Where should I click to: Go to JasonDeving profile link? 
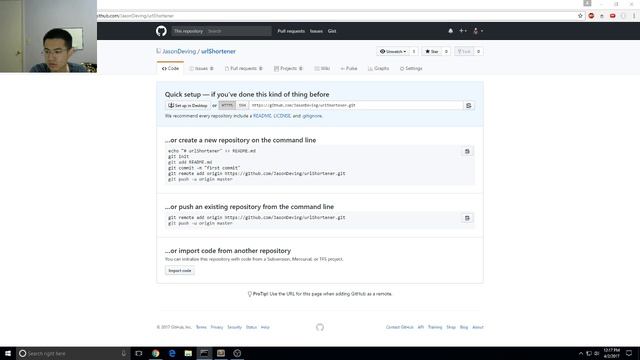179,51
